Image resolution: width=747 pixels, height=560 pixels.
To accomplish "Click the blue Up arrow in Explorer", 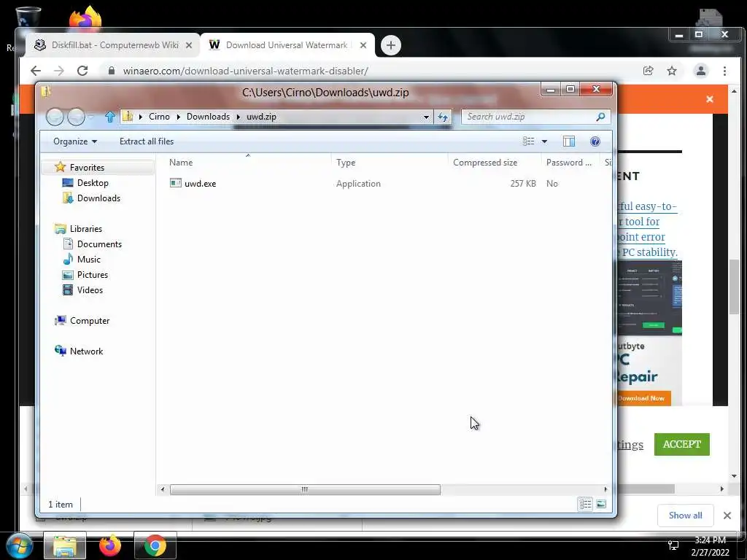I will click(110, 117).
